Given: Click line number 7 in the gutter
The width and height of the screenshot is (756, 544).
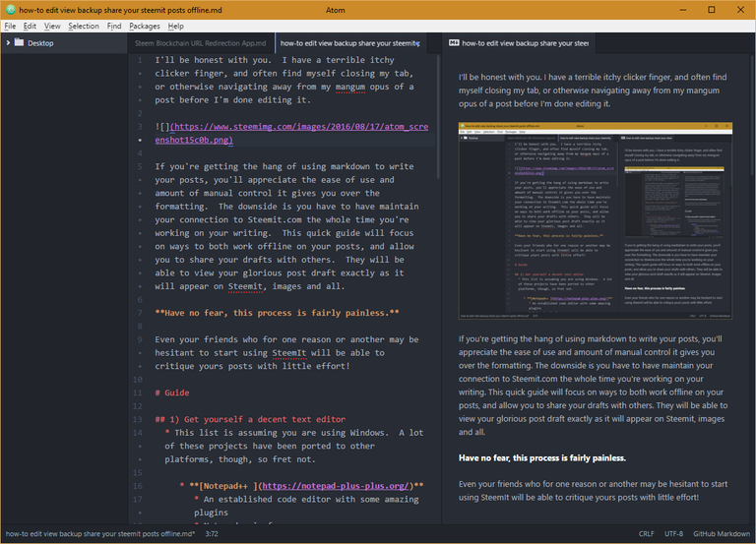Looking at the screenshot, I should click(x=140, y=313).
